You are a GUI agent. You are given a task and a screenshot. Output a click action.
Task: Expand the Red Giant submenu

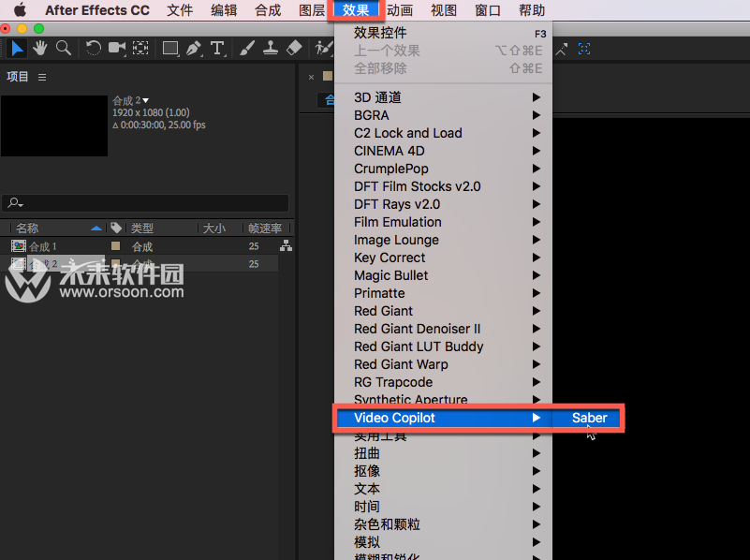tap(444, 311)
